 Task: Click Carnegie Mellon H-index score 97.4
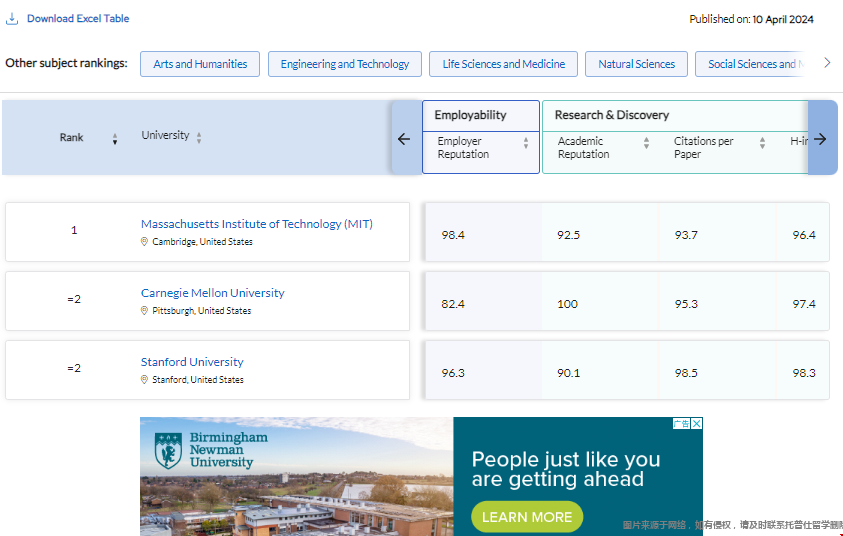(804, 304)
